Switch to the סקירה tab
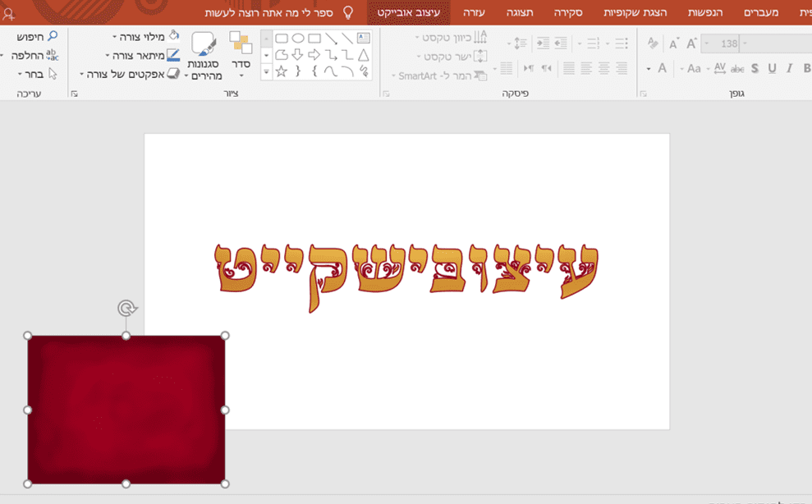Screen dimensions: 812x504 click(x=568, y=12)
